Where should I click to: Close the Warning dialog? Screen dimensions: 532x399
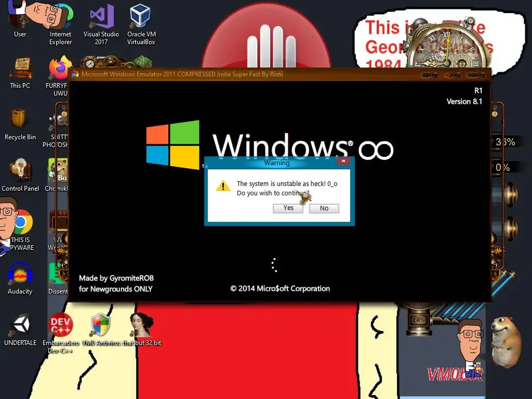343,161
